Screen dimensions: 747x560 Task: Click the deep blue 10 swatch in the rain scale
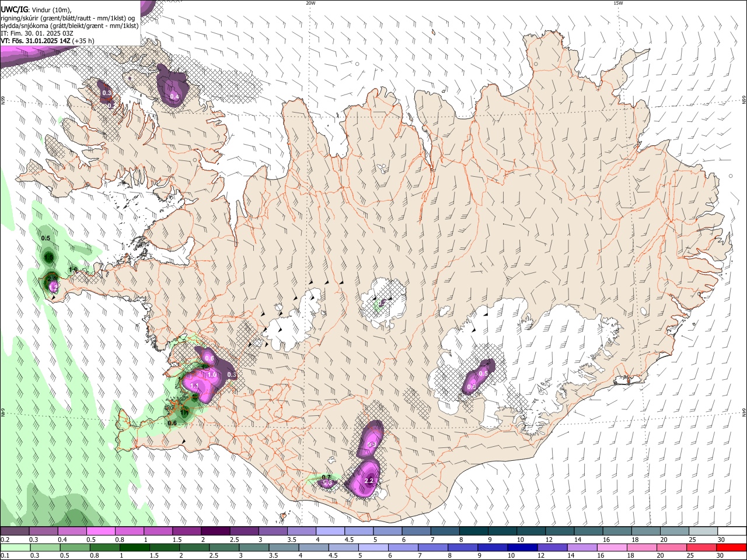[522, 548]
